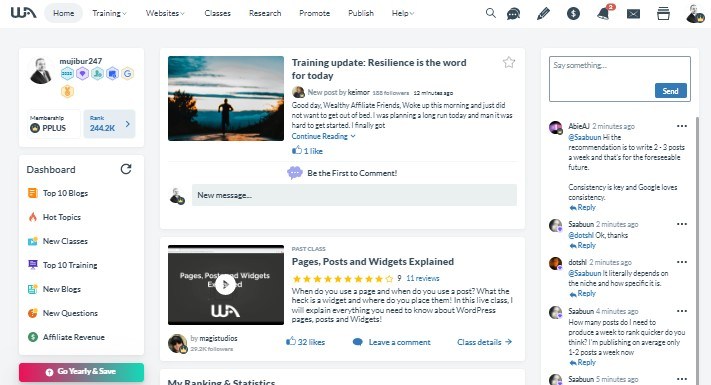Viewport: 711px width, 385px height.
Task: Open Pages, Posts and Widgets Explained title
Action: 373,262
